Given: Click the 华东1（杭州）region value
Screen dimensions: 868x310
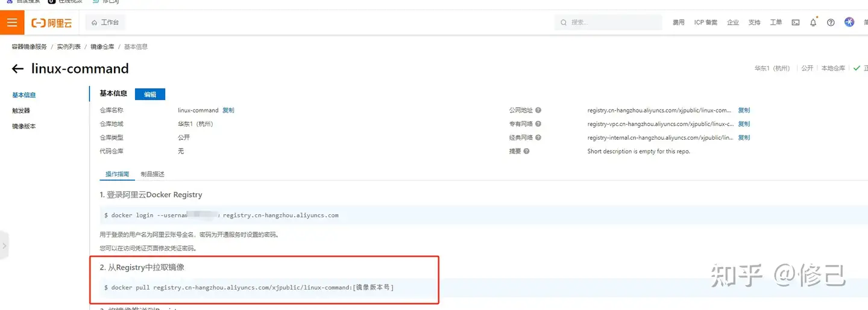Looking at the screenshot, I should 196,124.
